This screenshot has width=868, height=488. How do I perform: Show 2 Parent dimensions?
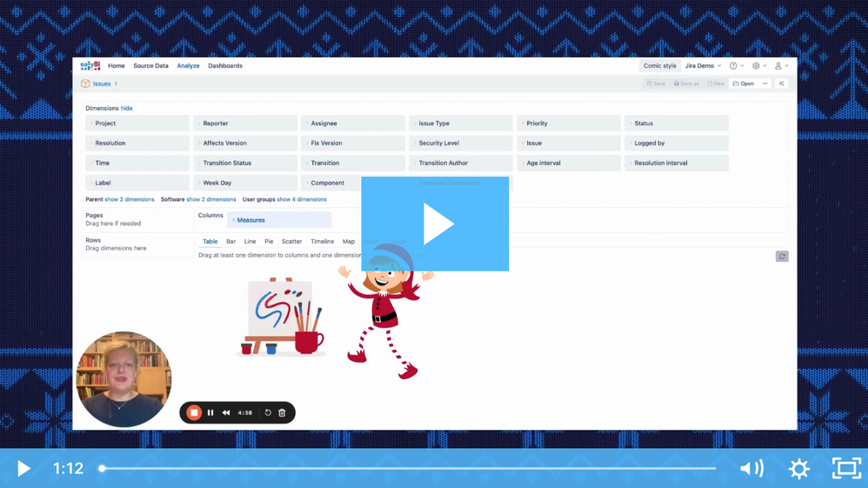[130, 199]
